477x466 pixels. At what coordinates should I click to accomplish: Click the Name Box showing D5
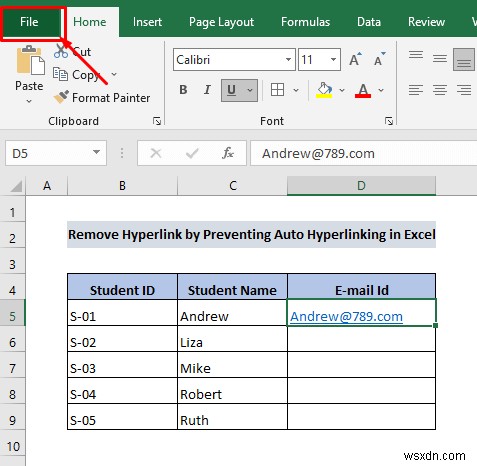(55, 153)
